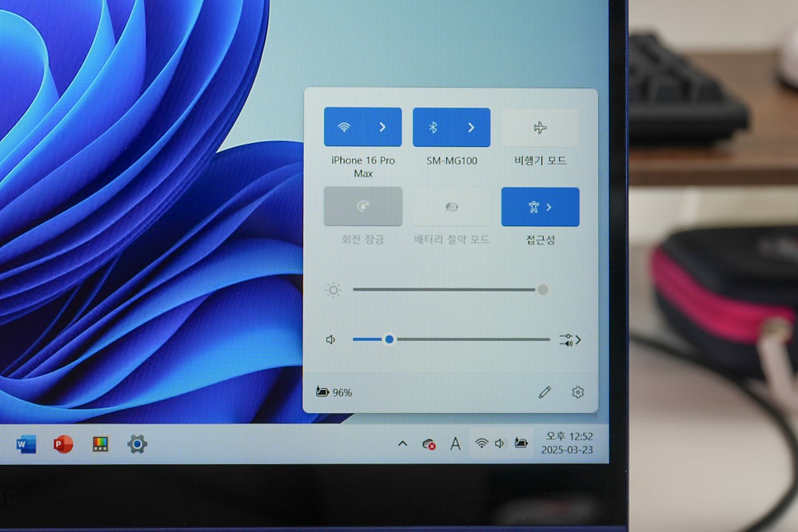
Task: Toggle rotation lock (회전 잠금) tile
Action: pos(363,207)
